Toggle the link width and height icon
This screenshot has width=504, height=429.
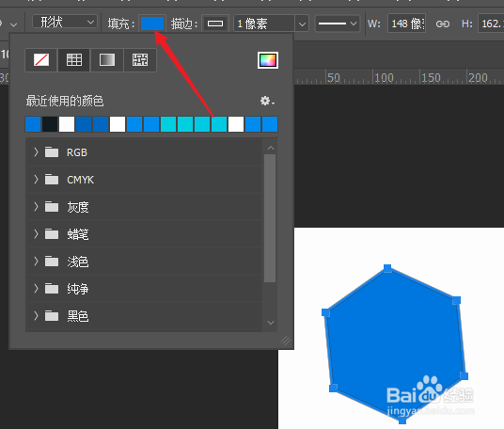[443, 24]
